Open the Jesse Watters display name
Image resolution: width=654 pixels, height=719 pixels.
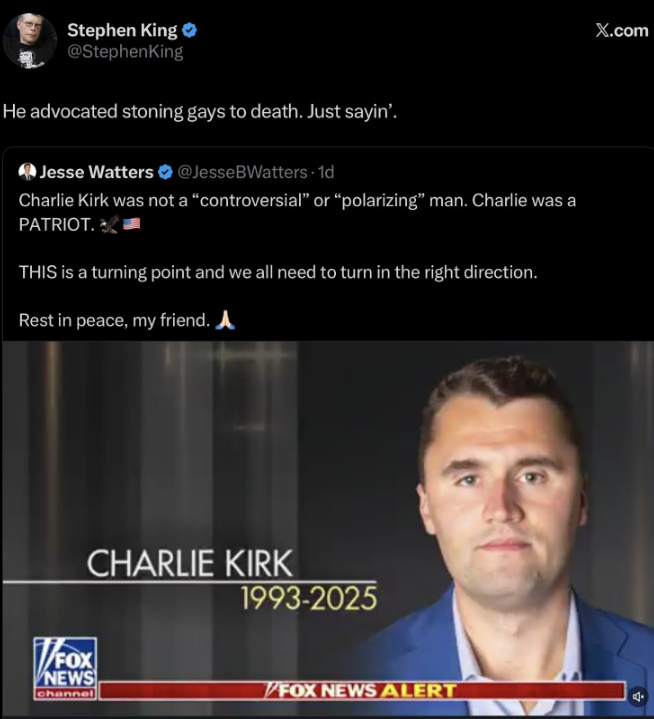[96, 172]
